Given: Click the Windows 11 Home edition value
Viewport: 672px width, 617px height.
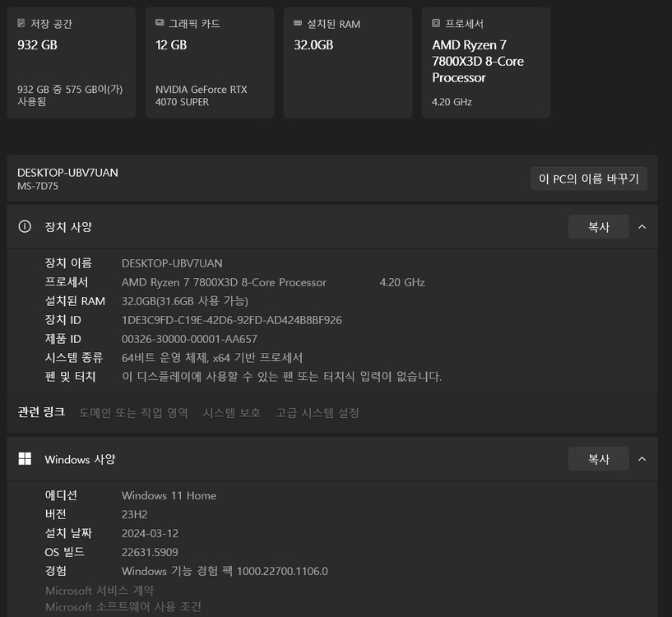Looking at the screenshot, I should pyautogui.click(x=169, y=495).
